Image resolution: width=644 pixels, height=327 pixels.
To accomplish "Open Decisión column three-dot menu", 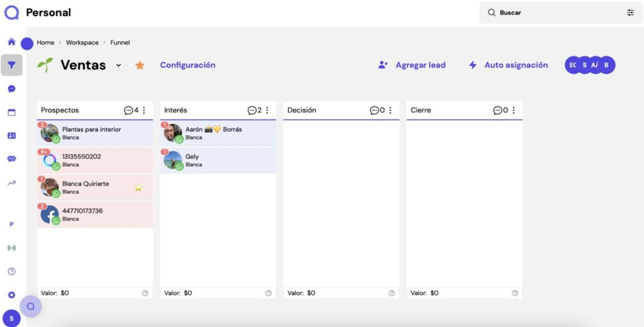I will (390, 110).
